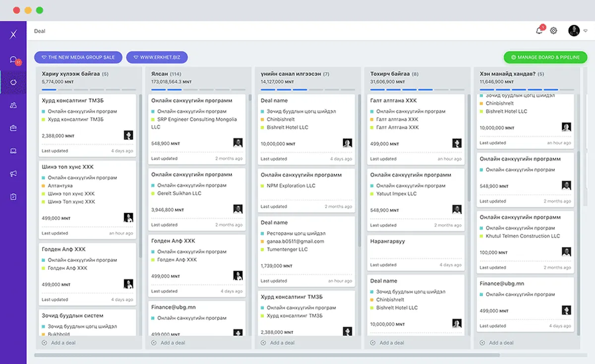
Task: Open the clipboard task icon in sidebar
Action: coord(13,196)
